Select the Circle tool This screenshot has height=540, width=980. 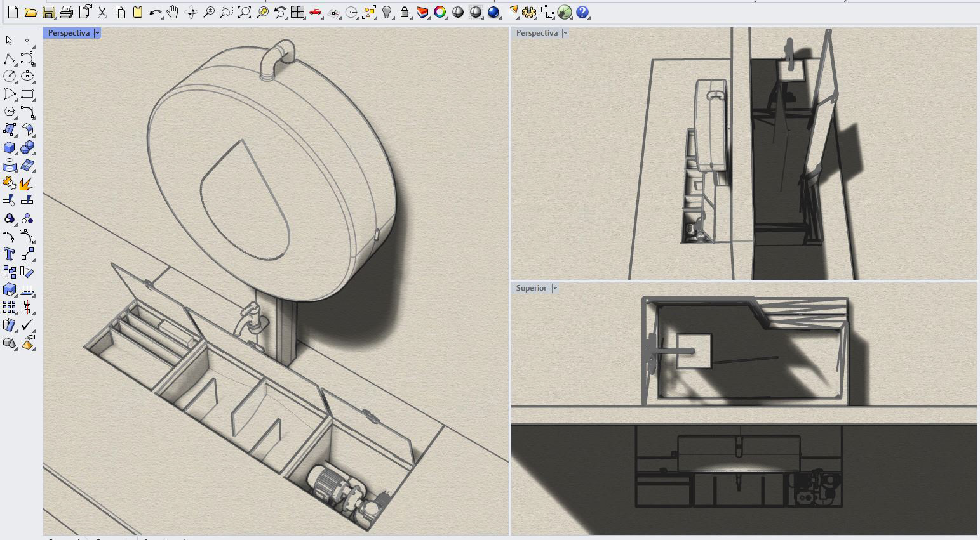coord(9,76)
